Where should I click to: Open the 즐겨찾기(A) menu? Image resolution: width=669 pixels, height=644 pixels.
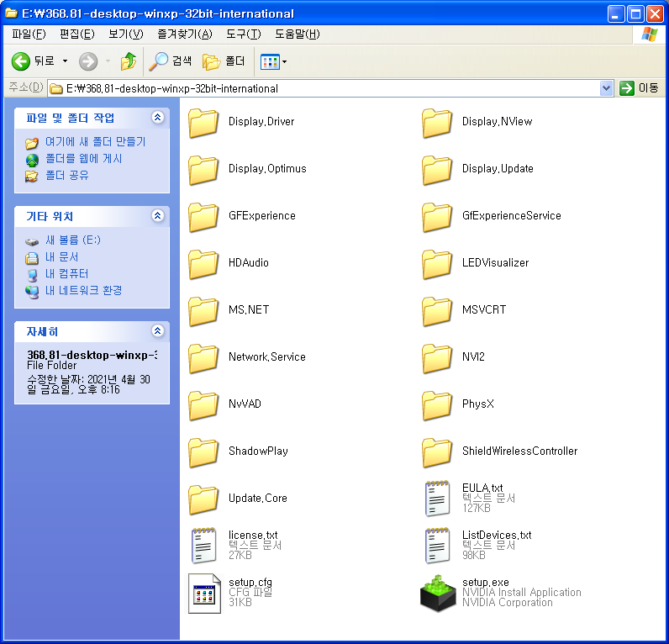185,34
